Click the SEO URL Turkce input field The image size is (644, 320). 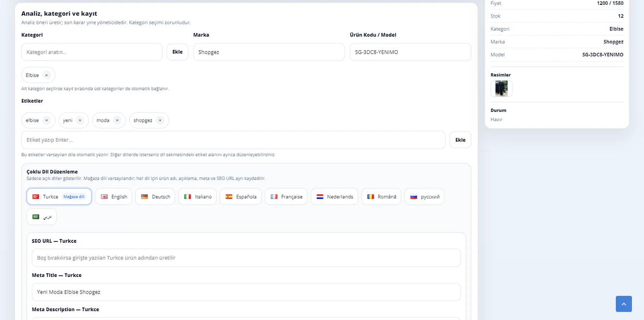246,258
